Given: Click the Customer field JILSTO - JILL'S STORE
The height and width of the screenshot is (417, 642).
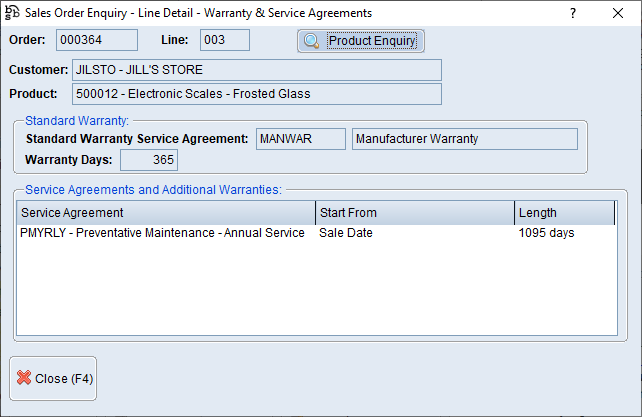Looking at the screenshot, I should (256, 70).
